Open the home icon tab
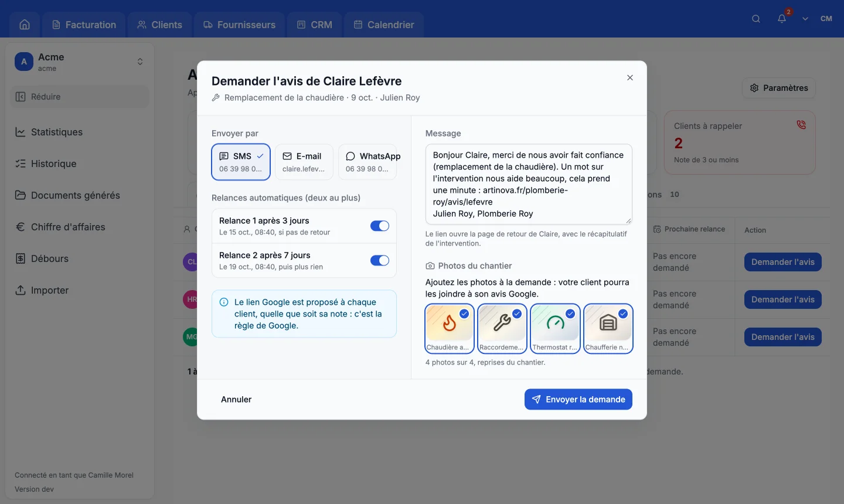Viewport: 844px width, 504px height. (x=25, y=25)
